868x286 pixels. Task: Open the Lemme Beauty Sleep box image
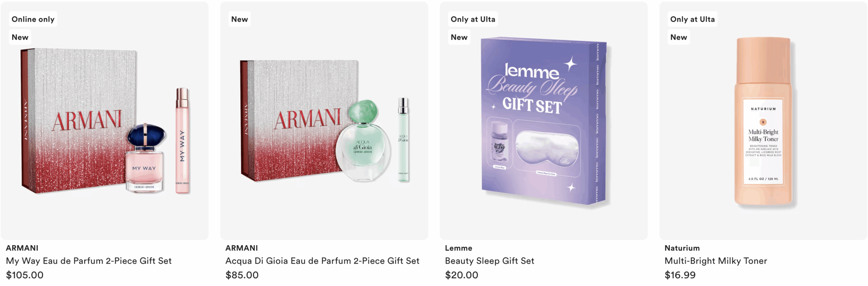point(544,121)
